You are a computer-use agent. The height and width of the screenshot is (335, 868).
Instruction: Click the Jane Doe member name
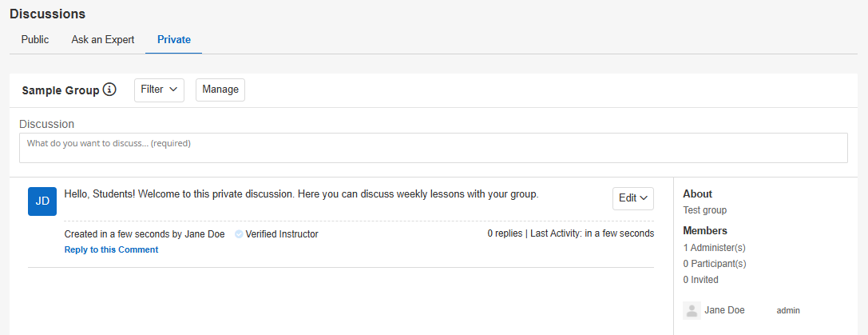pyautogui.click(x=724, y=310)
